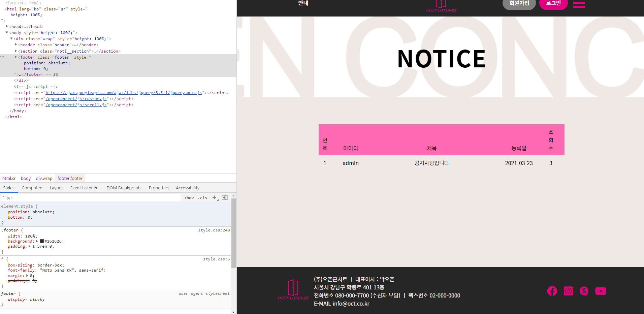The height and width of the screenshot is (314, 644).
Task: Switch to the Styles tab
Action: (x=9, y=188)
